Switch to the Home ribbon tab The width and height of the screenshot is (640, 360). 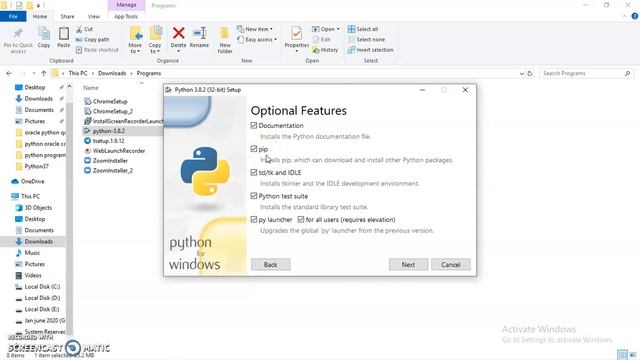click(40, 16)
